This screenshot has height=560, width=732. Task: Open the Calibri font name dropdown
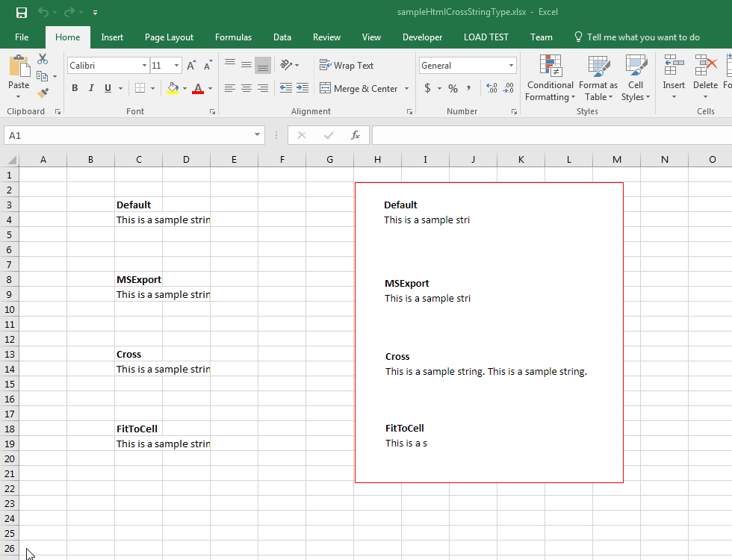[144, 66]
